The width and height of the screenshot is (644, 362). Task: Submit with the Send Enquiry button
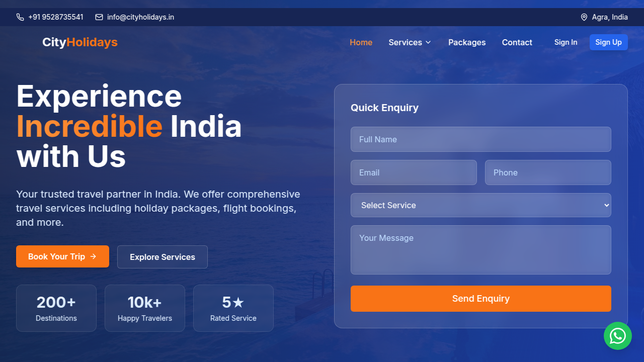pyautogui.click(x=480, y=299)
